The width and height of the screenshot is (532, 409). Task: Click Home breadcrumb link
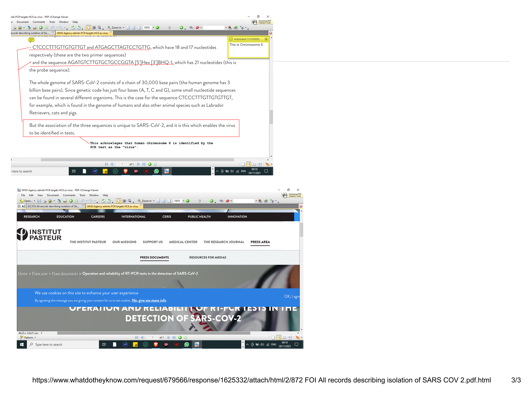pos(23,274)
